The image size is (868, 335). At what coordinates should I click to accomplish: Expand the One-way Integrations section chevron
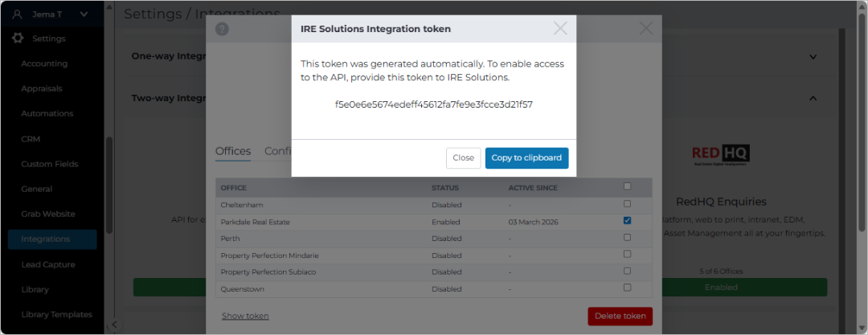(813, 56)
